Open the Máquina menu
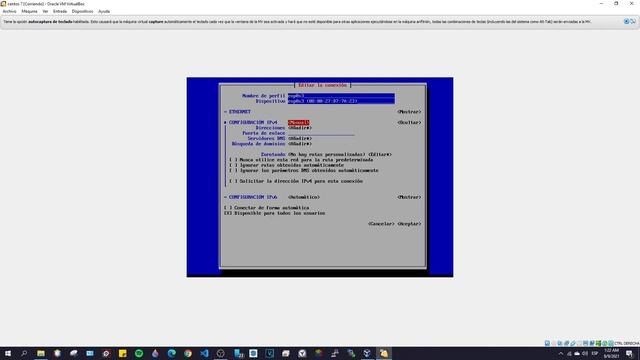640x360 pixels. (x=29, y=11)
